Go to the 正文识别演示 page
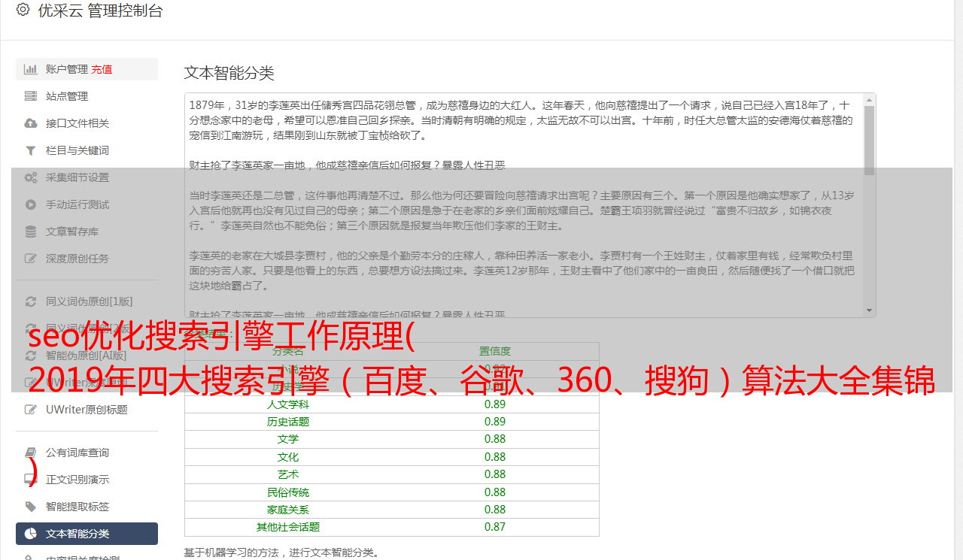The height and width of the screenshot is (560, 963). click(x=87, y=480)
